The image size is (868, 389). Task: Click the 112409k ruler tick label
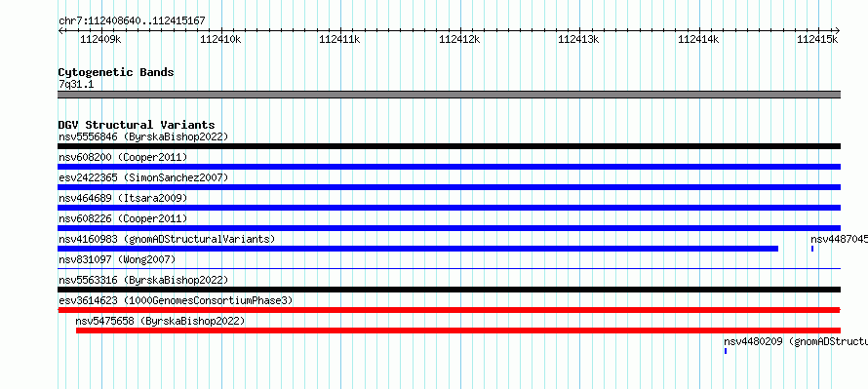coord(100,39)
